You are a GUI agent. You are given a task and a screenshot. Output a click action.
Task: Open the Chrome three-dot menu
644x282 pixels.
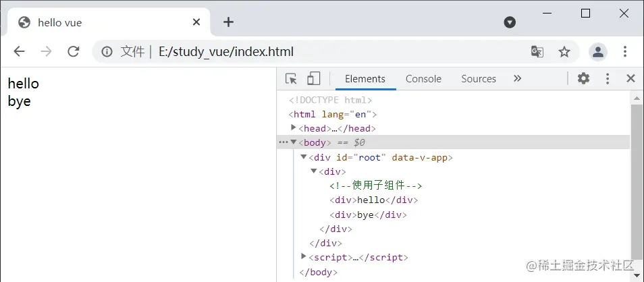tap(624, 51)
